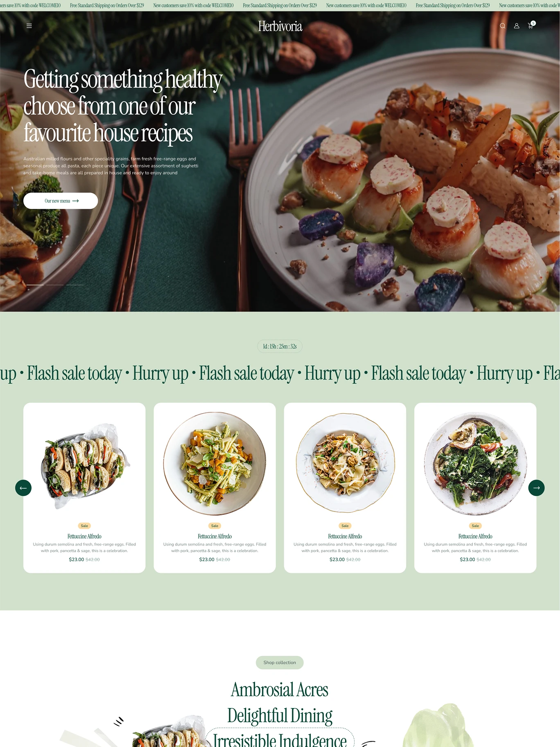Select the first hero slide indicator
The height and width of the screenshot is (747, 560).
[x=35, y=285]
